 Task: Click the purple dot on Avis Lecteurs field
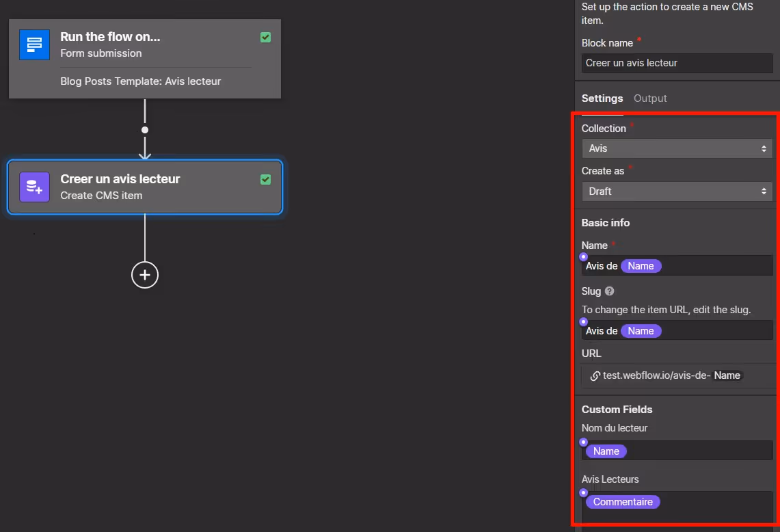[584, 493]
